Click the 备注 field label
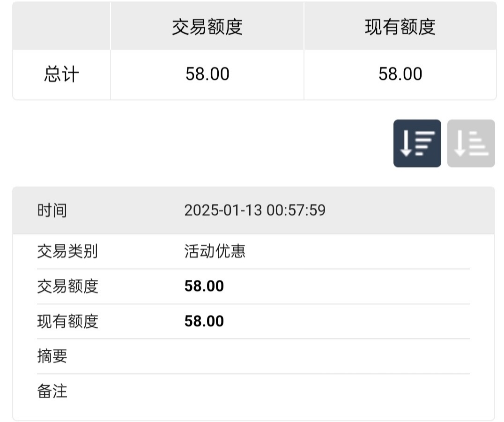504x422 pixels. pyautogui.click(x=52, y=391)
